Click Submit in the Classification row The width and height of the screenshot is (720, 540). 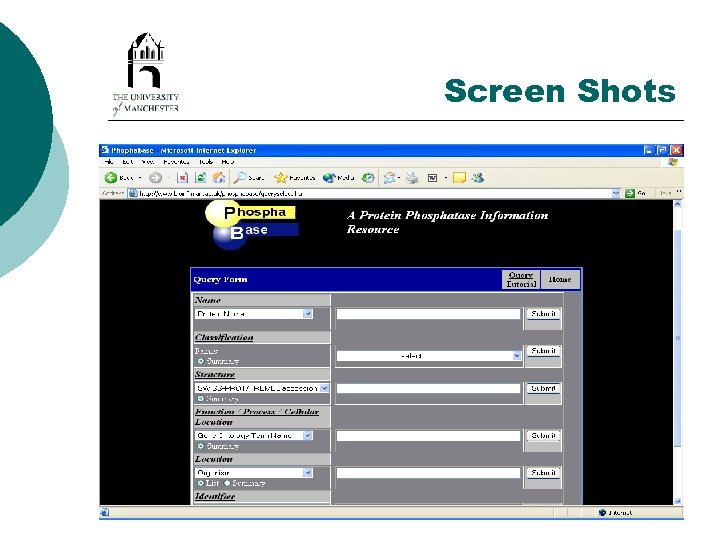pos(543,351)
